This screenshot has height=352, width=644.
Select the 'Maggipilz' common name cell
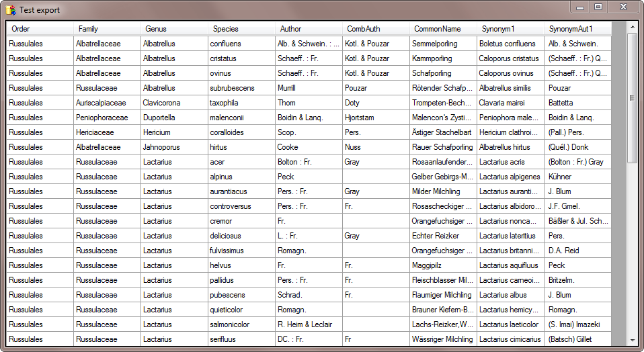[x=443, y=265]
